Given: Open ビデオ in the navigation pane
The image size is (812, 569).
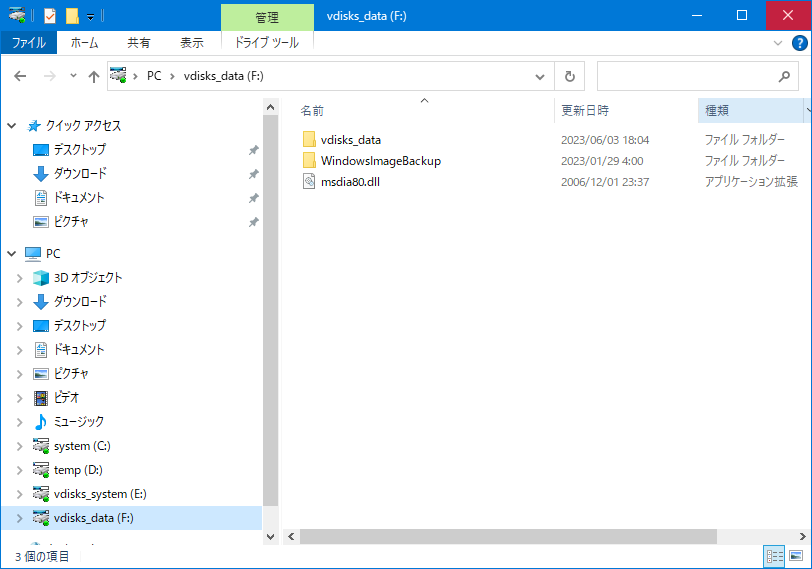Looking at the screenshot, I should 66,398.
